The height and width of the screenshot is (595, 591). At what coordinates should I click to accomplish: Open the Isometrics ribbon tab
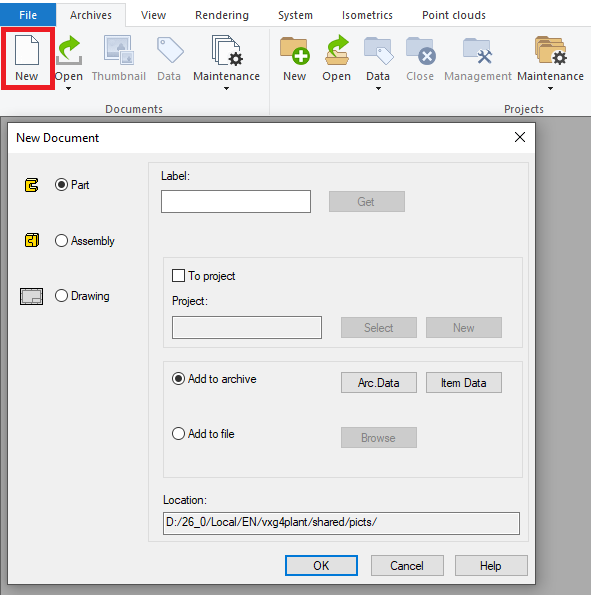367,15
